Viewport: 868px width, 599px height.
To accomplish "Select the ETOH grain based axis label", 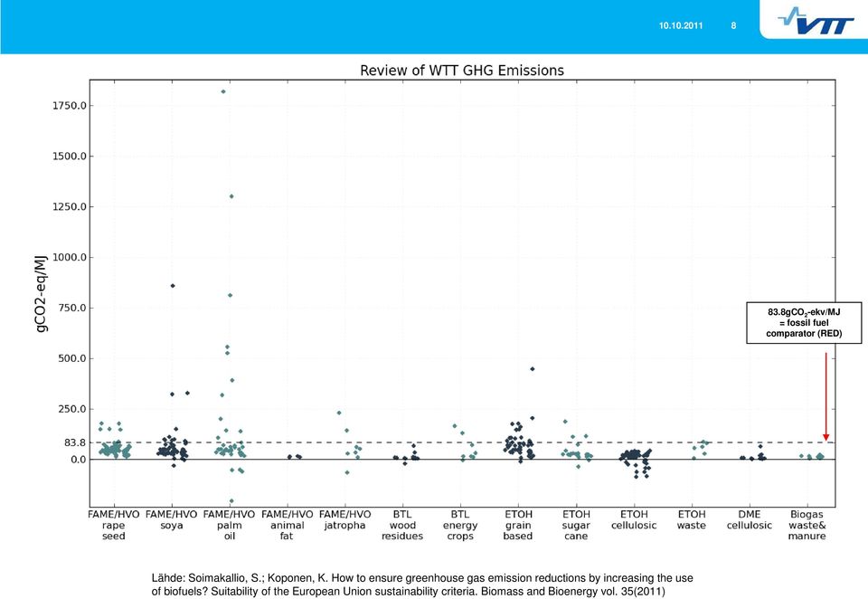I will tap(518, 525).
